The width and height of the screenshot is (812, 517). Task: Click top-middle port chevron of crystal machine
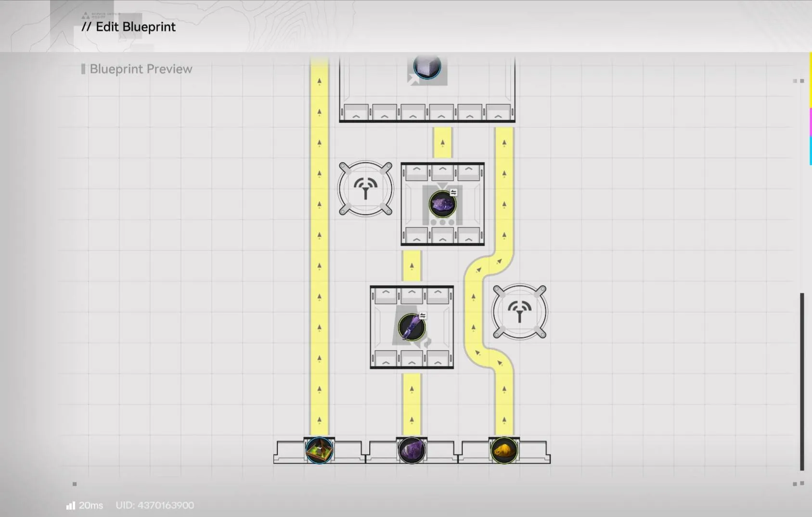point(442,171)
